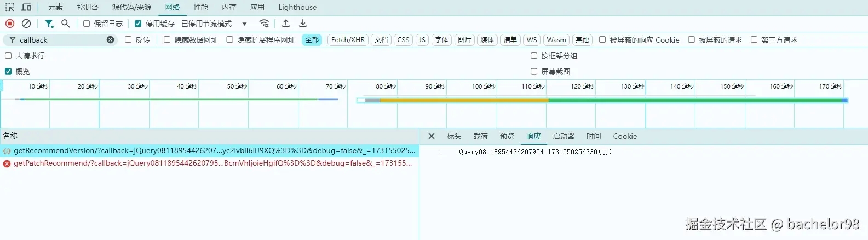Filter by WS requests

tap(532, 40)
